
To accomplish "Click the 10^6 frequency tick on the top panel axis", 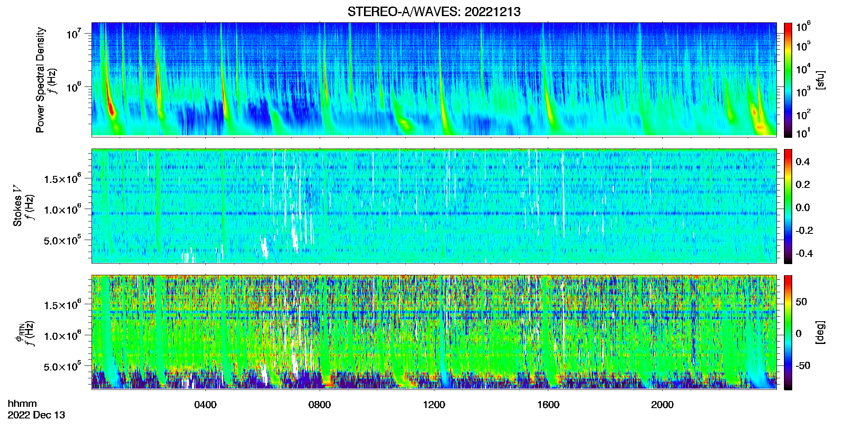I will (x=73, y=87).
